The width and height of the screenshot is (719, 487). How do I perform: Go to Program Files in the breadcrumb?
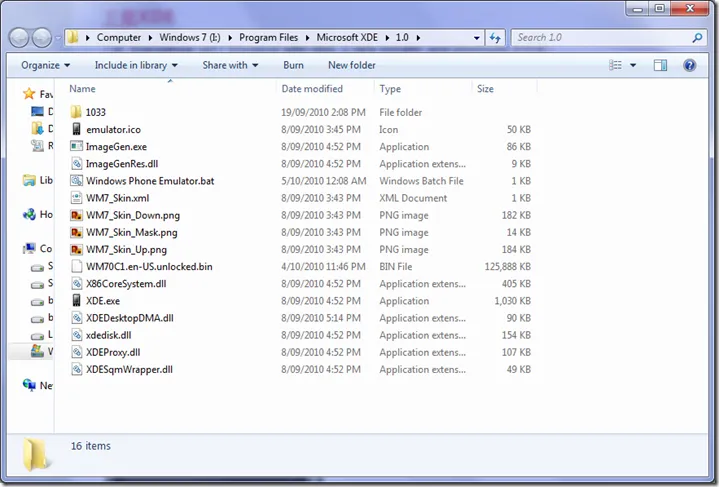point(269,38)
